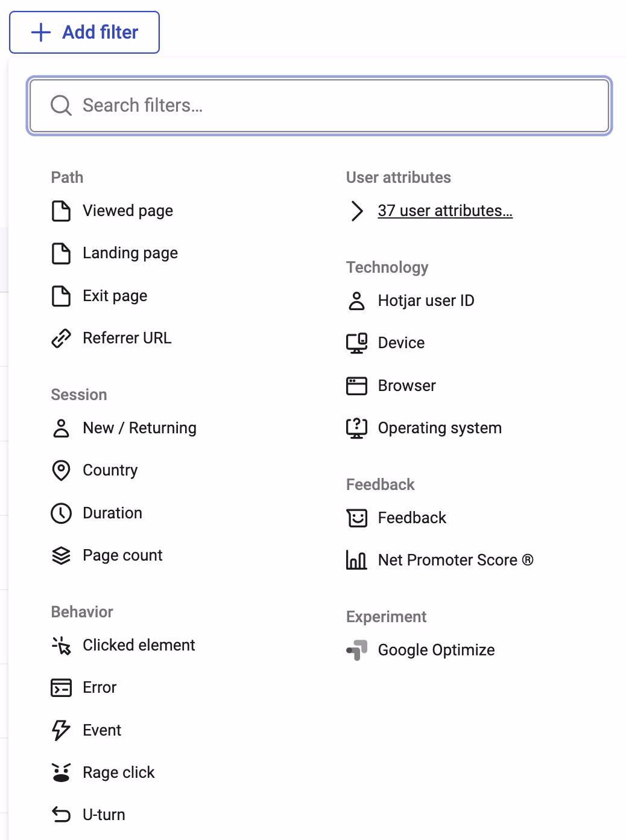Select the U-turn arrow icon
Screen dimensions: 626x840
pyautogui.click(x=61, y=815)
